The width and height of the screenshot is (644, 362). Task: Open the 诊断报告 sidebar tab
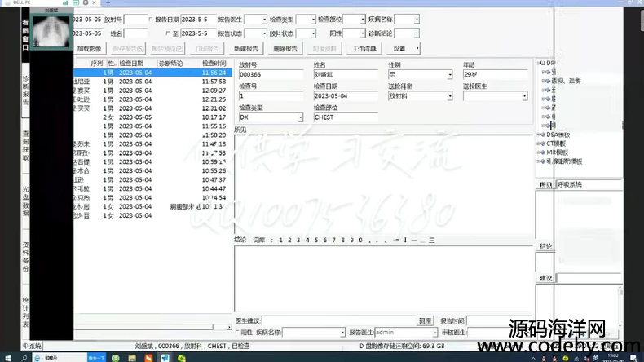(x=25, y=90)
